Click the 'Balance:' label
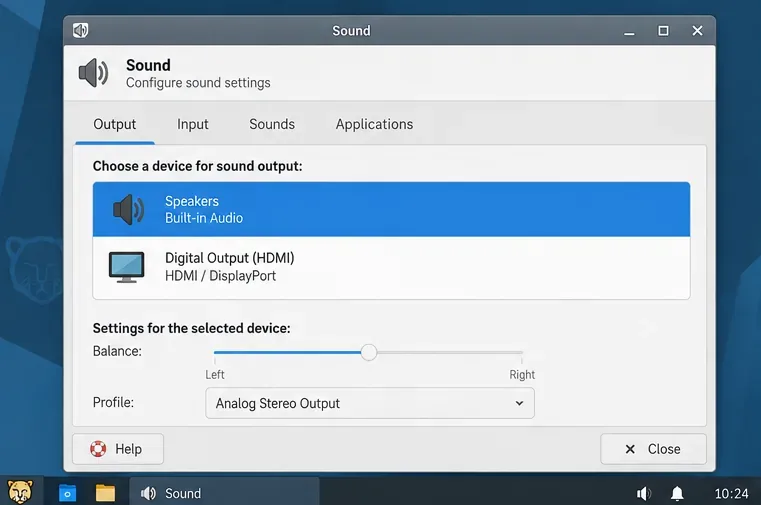This screenshot has width=761, height=505. (117, 351)
